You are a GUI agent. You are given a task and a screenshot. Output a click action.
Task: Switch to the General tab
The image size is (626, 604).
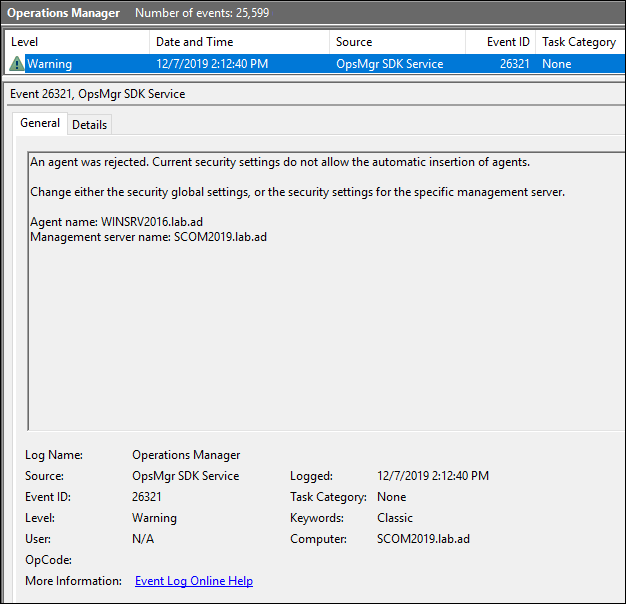[x=40, y=124]
